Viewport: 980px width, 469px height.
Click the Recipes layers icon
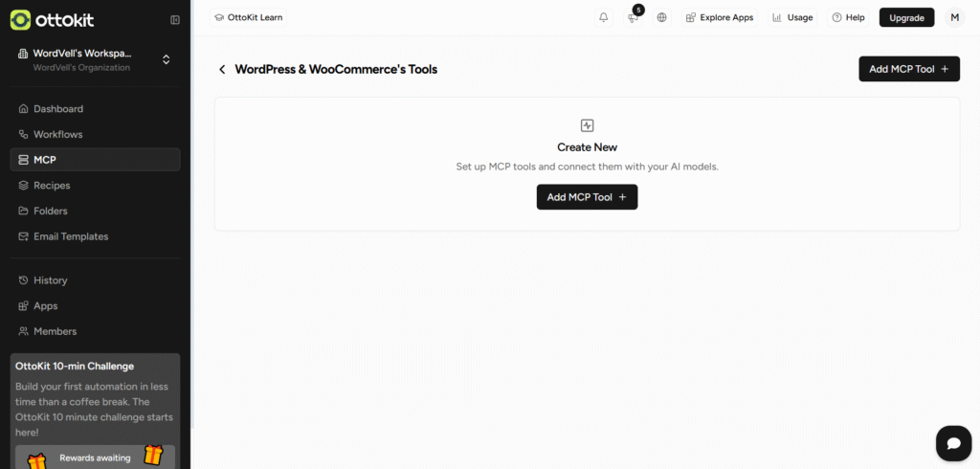(x=23, y=185)
